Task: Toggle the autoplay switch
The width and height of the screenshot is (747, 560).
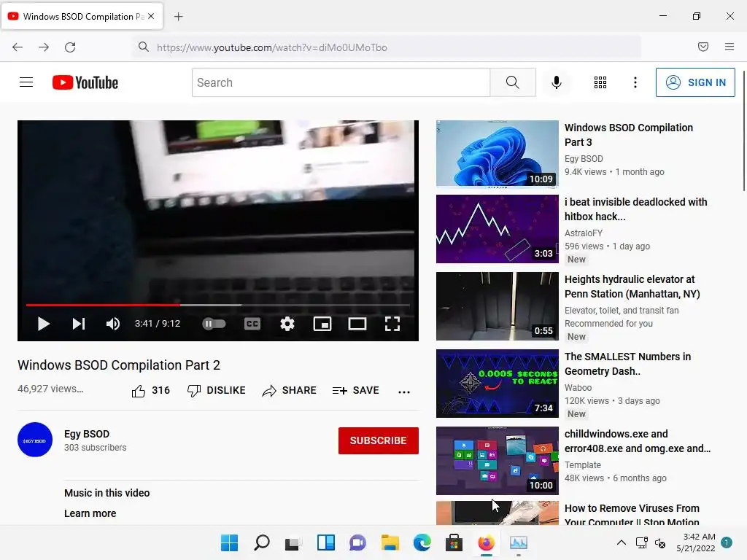Action: click(x=214, y=324)
